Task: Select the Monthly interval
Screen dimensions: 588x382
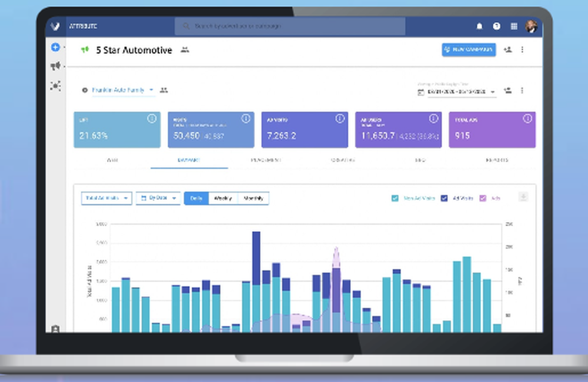Action: pyautogui.click(x=253, y=198)
